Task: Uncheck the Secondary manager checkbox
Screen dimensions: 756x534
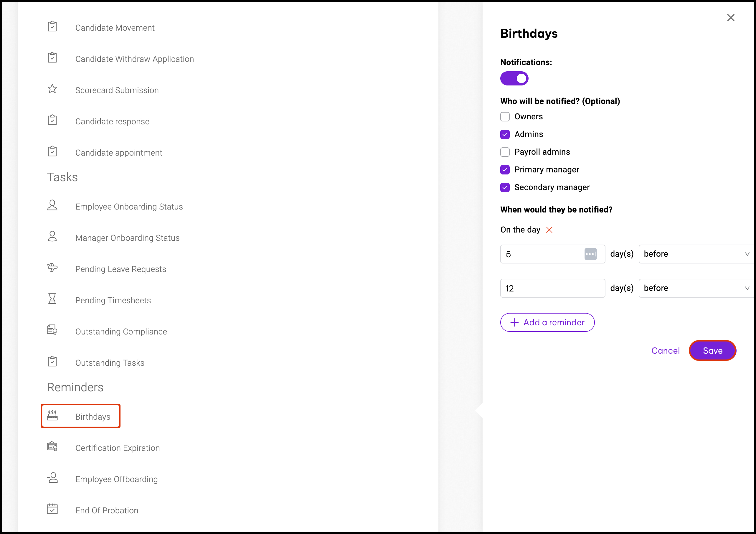Action: pos(505,187)
